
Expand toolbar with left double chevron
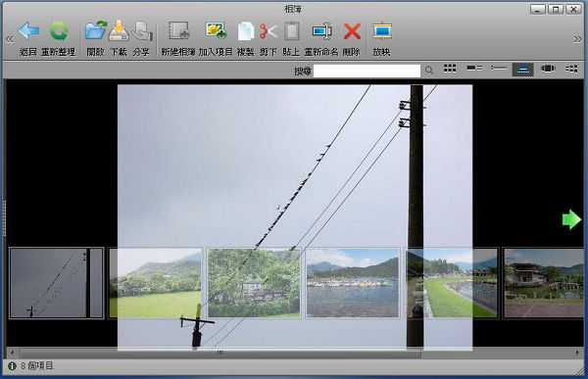[10, 39]
